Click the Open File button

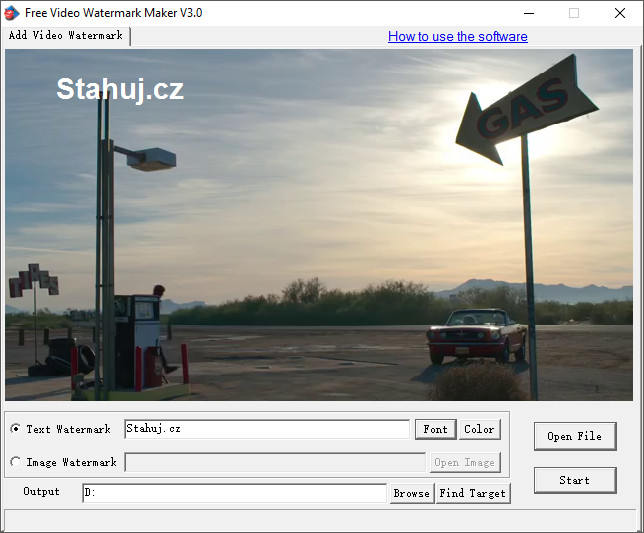tap(575, 436)
